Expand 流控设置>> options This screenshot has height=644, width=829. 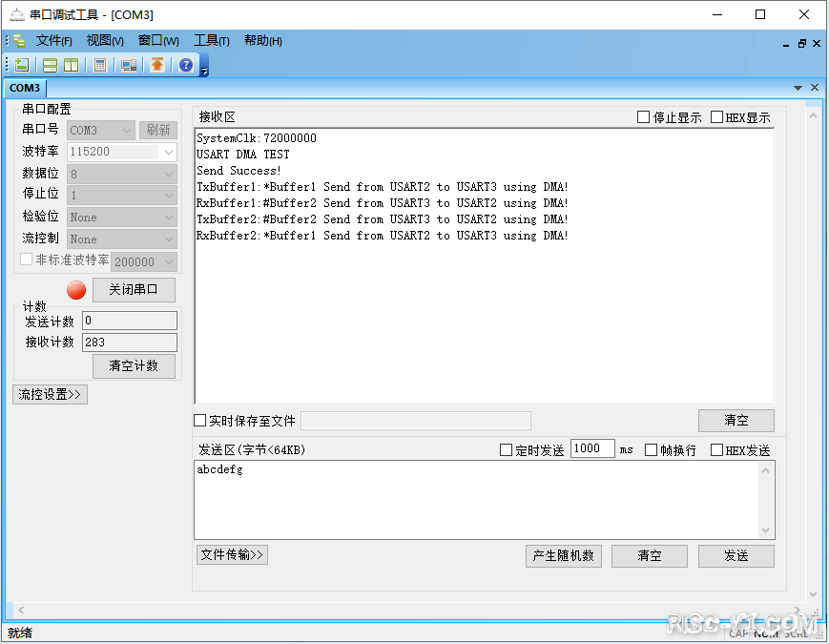point(50,394)
